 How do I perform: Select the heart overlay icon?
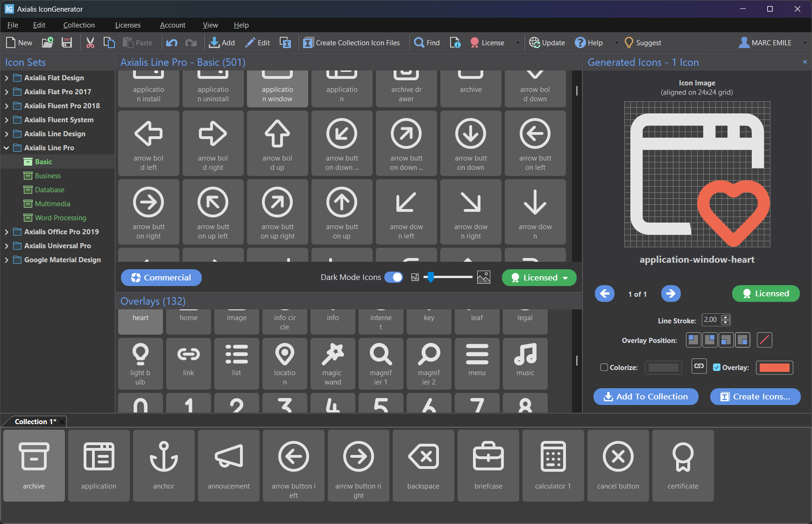tap(140, 320)
